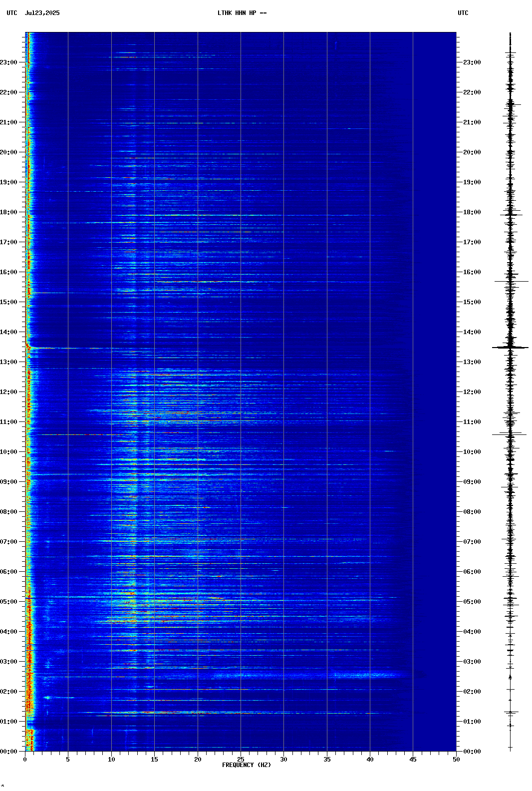This screenshot has width=532, height=791.
Task: Click the largest seismogram spike near 13:30
Action: pyautogui.click(x=510, y=347)
